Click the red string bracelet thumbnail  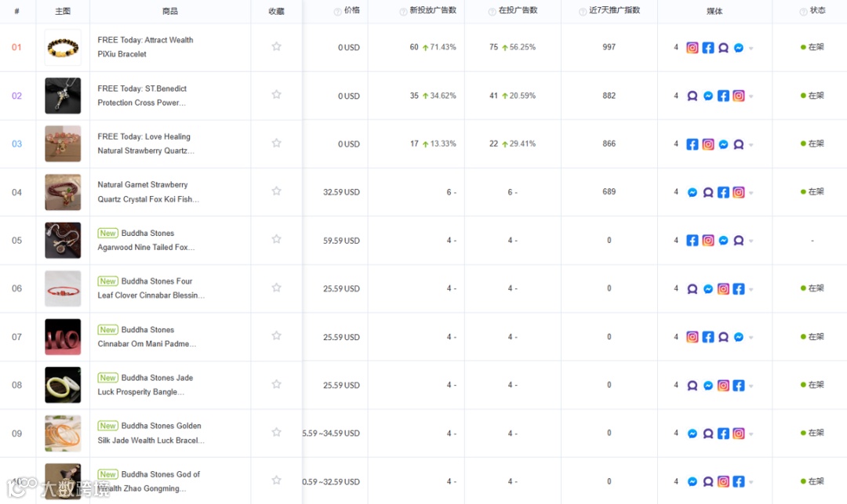63,288
